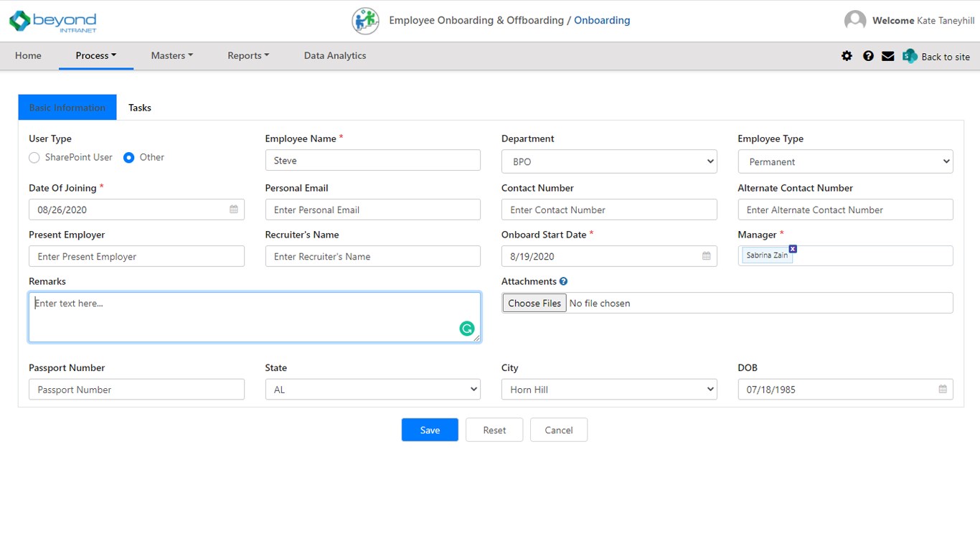This screenshot has width=980, height=551.
Task: Open the Masters menu
Action: tap(171, 56)
